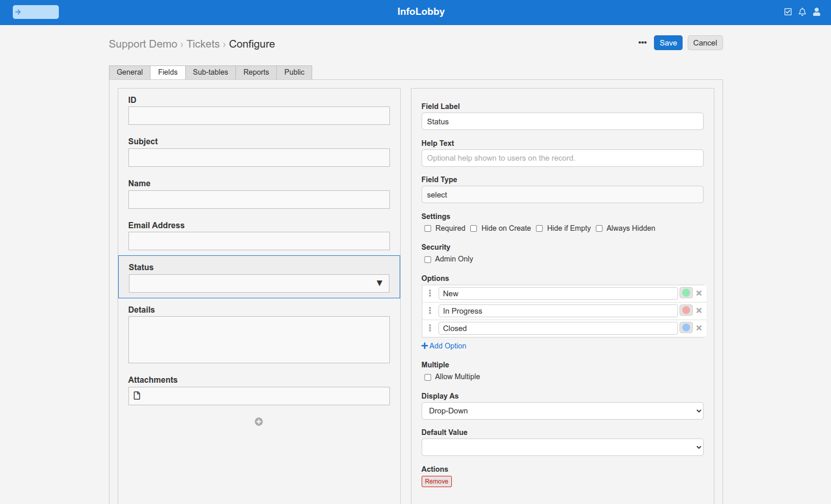The image size is (831, 504).
Task: Enable Allow Multiple checkbox
Action: coord(428,377)
